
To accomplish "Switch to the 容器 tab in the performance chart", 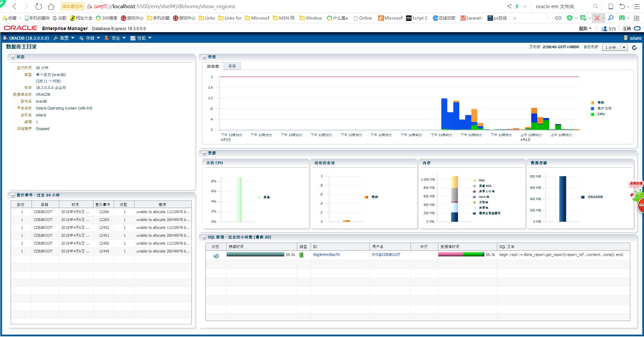I will tap(232, 66).
